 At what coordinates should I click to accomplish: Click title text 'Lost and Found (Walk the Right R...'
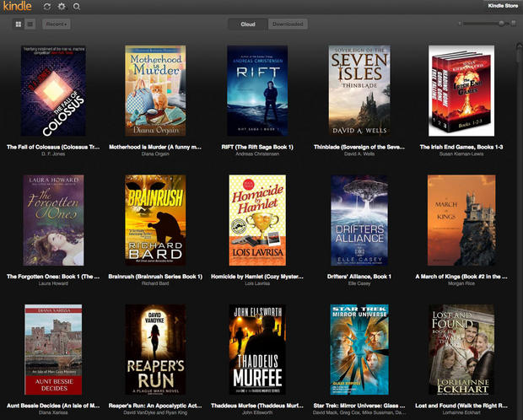(461, 406)
